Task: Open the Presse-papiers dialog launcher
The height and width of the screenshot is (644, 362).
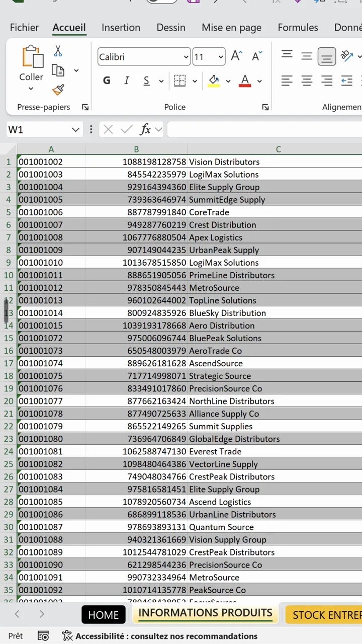Action: coord(85,107)
